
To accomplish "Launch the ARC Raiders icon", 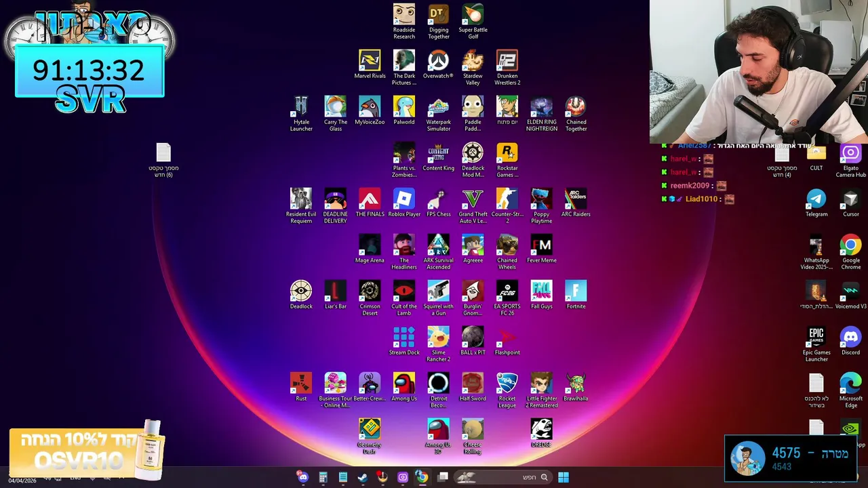I will [576, 203].
